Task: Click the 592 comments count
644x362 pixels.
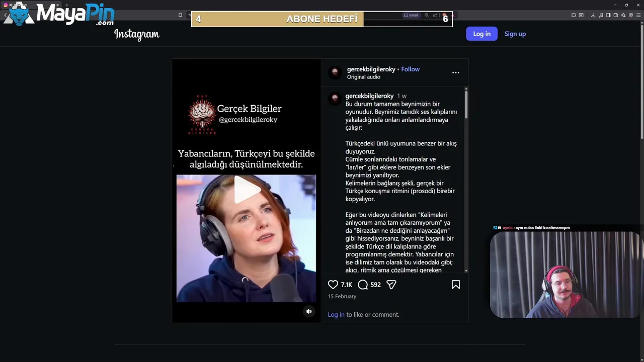Action: [x=375, y=285]
